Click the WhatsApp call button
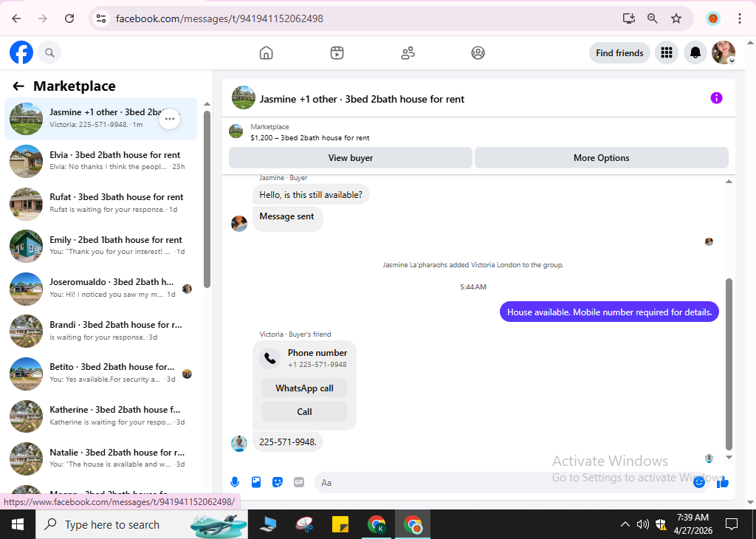The width and height of the screenshot is (756, 539). pyautogui.click(x=304, y=388)
